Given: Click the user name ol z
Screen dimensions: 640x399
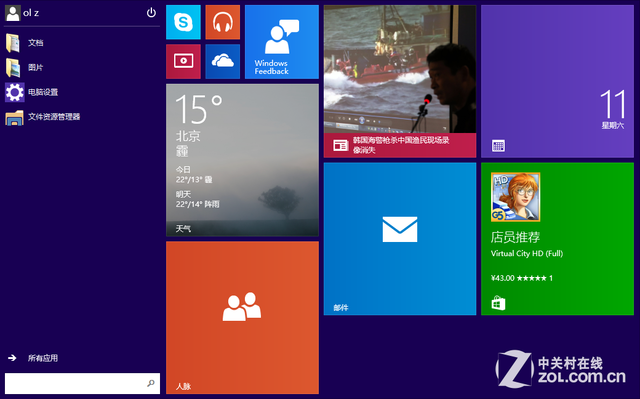Looking at the screenshot, I should pos(31,13).
